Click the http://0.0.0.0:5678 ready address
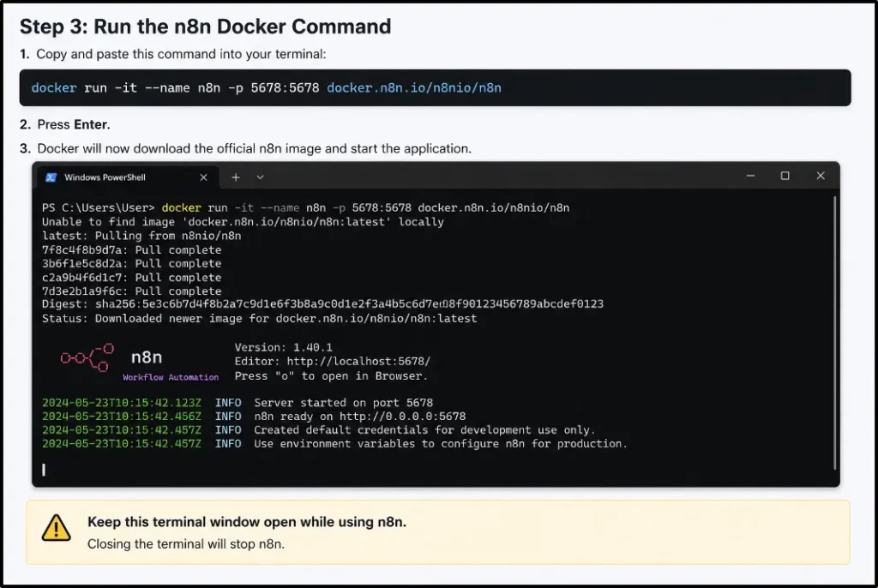The width and height of the screenshot is (878, 588). pos(402,416)
